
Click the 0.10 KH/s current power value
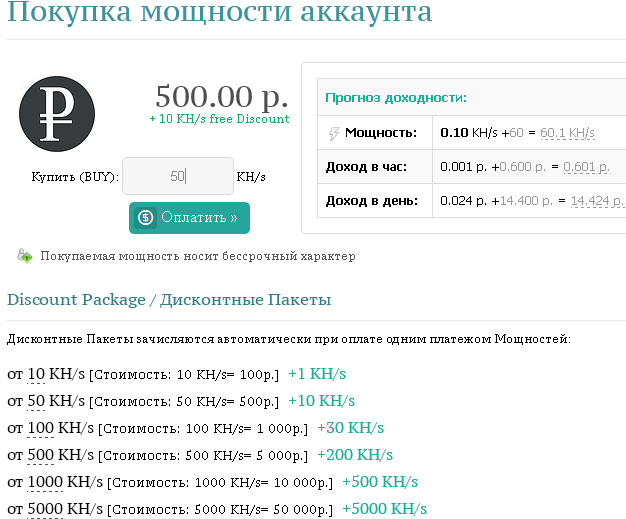pos(469,133)
